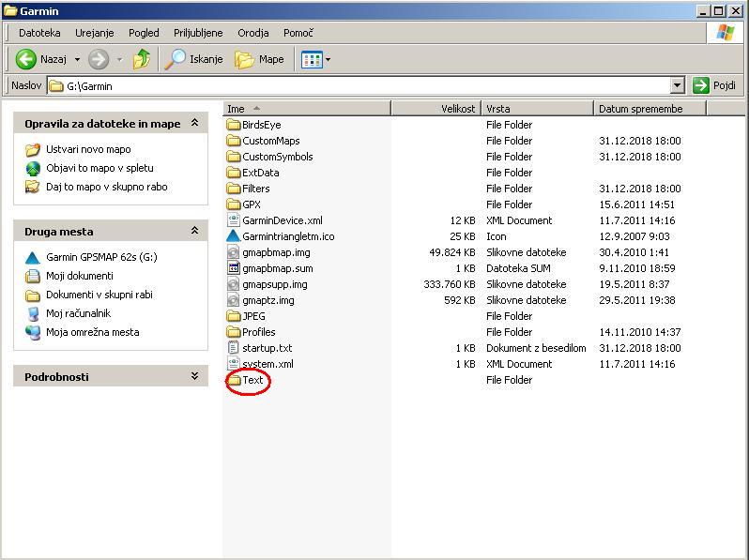Select the BirdsEye folder icon

(x=233, y=125)
